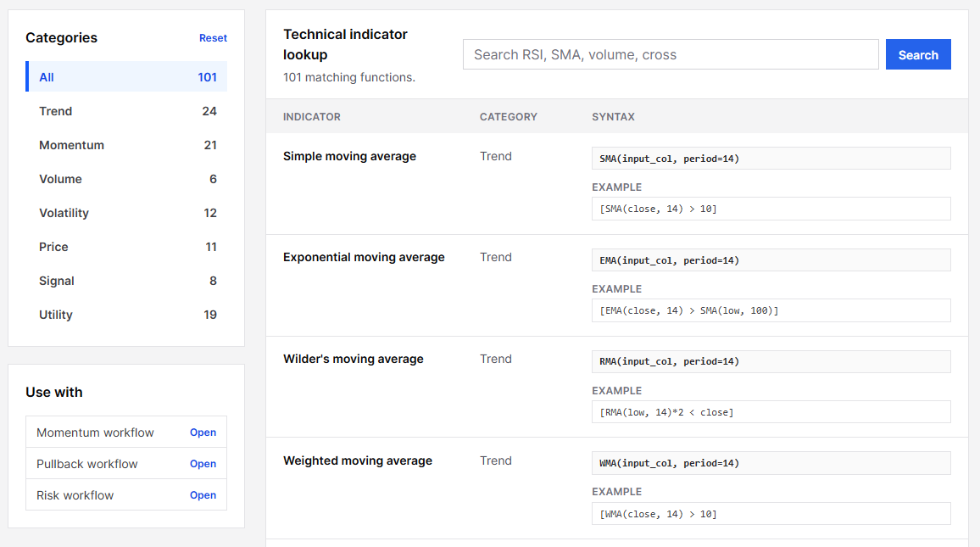The image size is (980, 547).
Task: Filter indicators by Volume category
Action: (x=126, y=179)
